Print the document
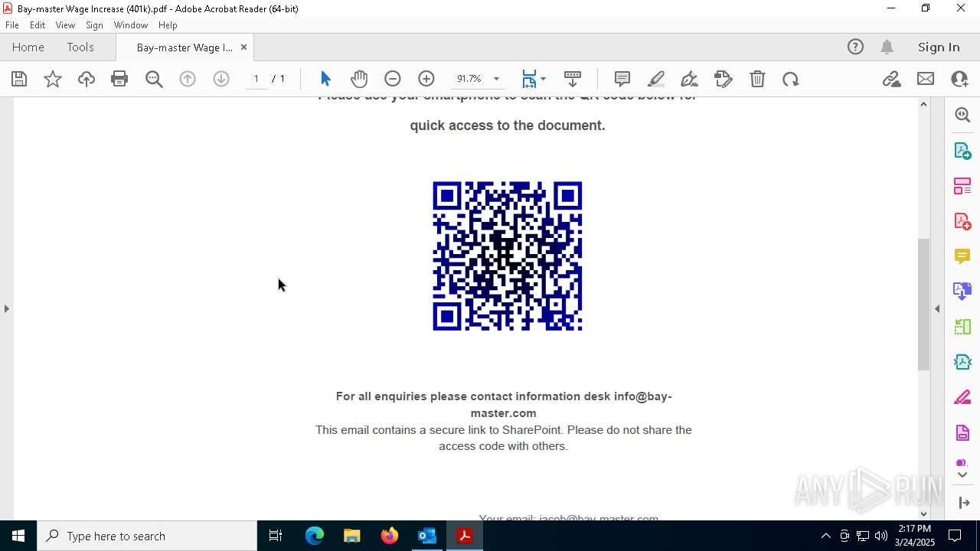This screenshot has height=551, width=980. click(x=119, y=79)
